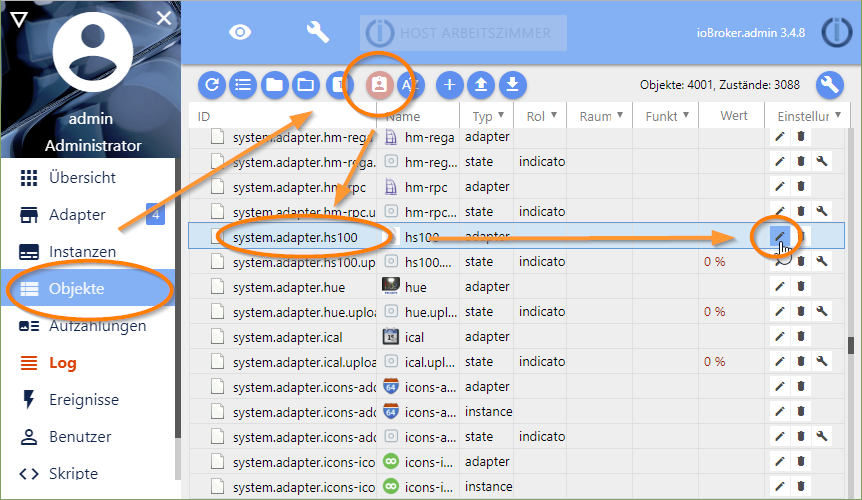Image resolution: width=862 pixels, height=500 pixels.
Task: Collapse all object folders
Action: (274, 85)
